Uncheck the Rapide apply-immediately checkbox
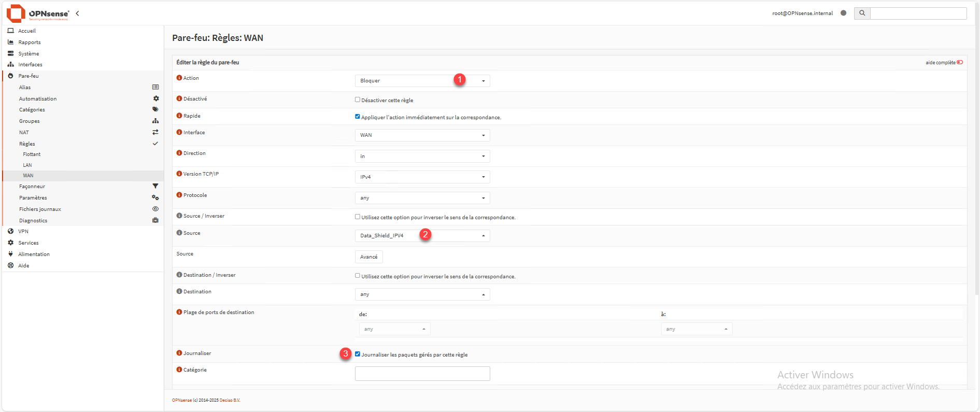This screenshot has width=980, height=412. click(358, 117)
